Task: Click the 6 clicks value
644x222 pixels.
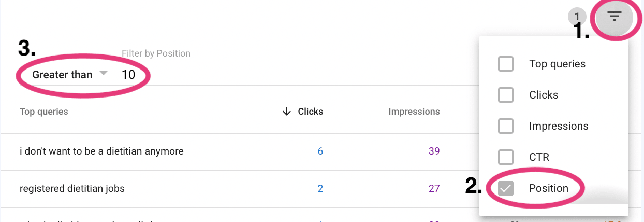Action: coord(320,151)
